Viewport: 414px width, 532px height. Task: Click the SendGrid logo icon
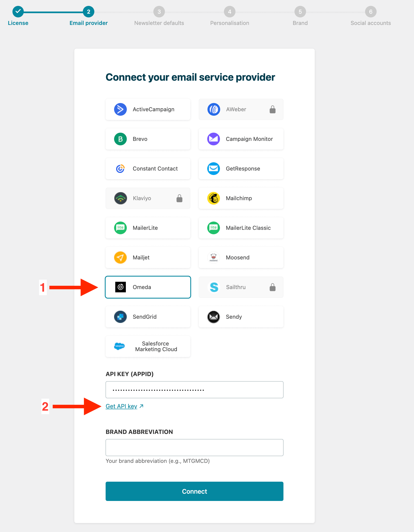pyautogui.click(x=120, y=317)
